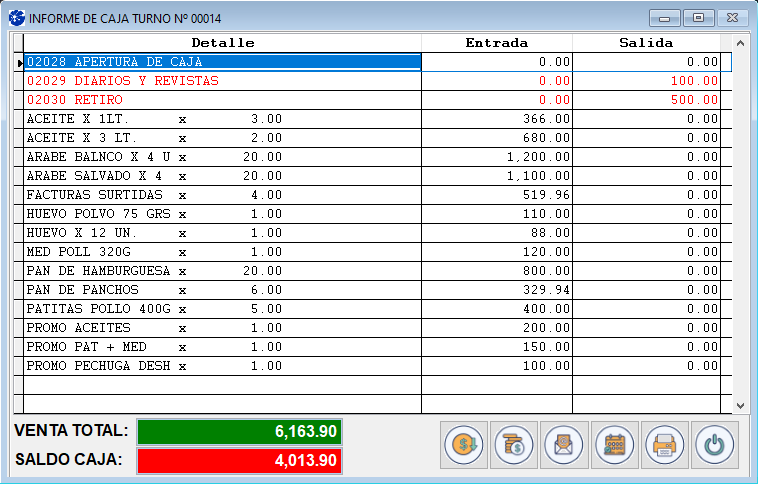Viewport: 758px width, 484px height.
Task: Click scrollbar up arrow in the grid
Action: click(740, 44)
